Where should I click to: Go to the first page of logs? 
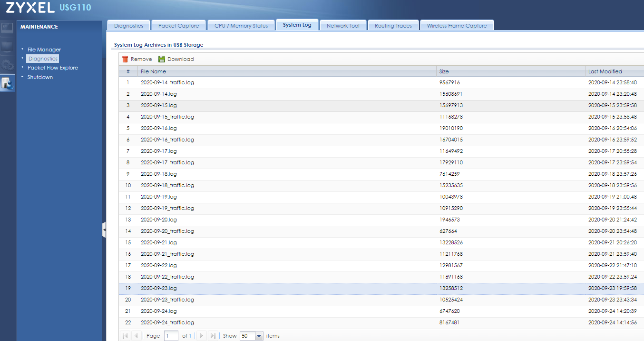[125, 336]
